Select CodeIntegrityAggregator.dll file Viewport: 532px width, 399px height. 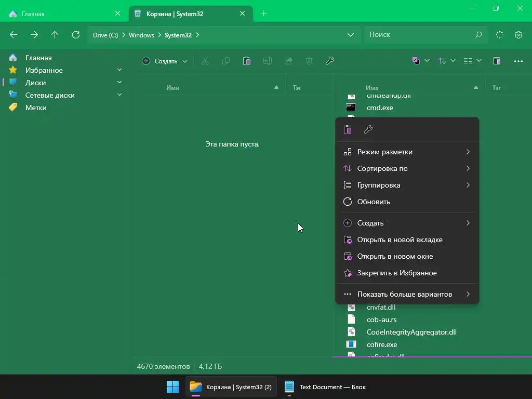coord(411,332)
